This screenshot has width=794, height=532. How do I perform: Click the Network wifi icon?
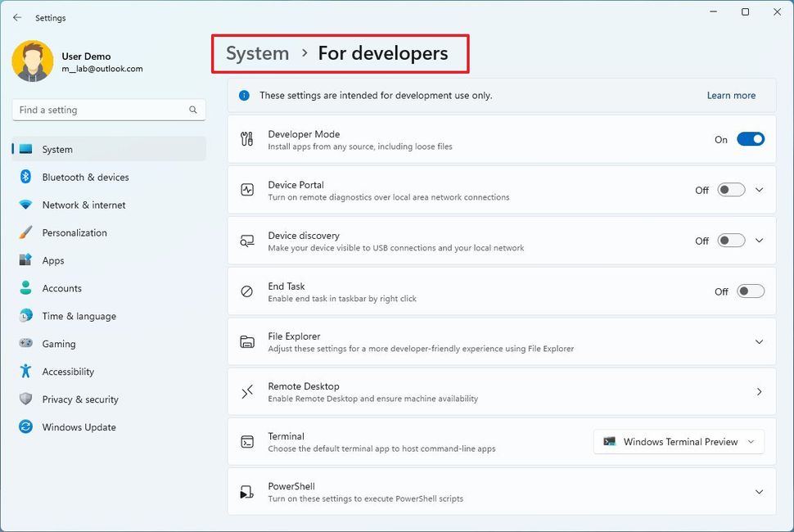pos(26,205)
